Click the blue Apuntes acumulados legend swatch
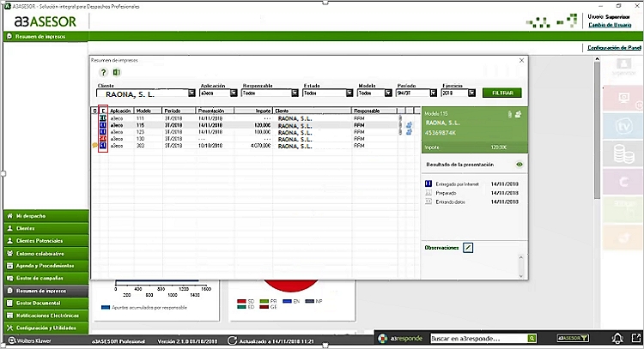 coord(106,307)
